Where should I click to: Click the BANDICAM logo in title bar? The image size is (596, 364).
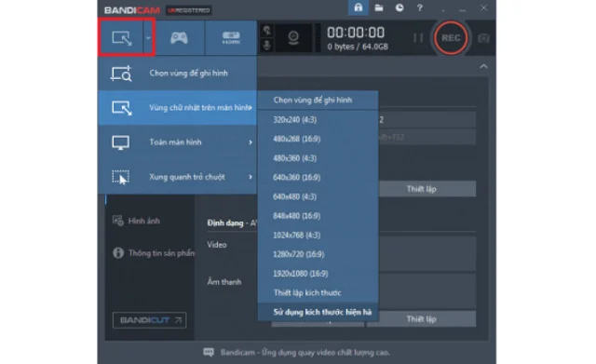[132, 10]
